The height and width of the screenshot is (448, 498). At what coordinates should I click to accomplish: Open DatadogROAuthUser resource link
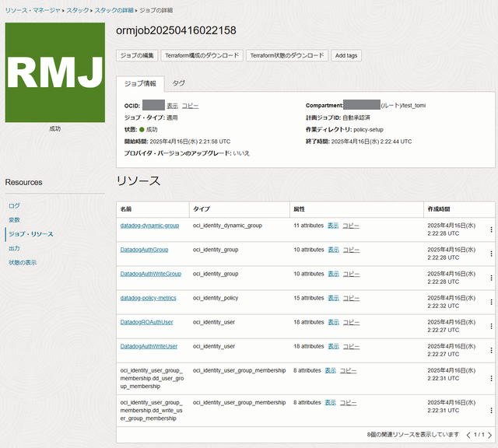tap(146, 322)
